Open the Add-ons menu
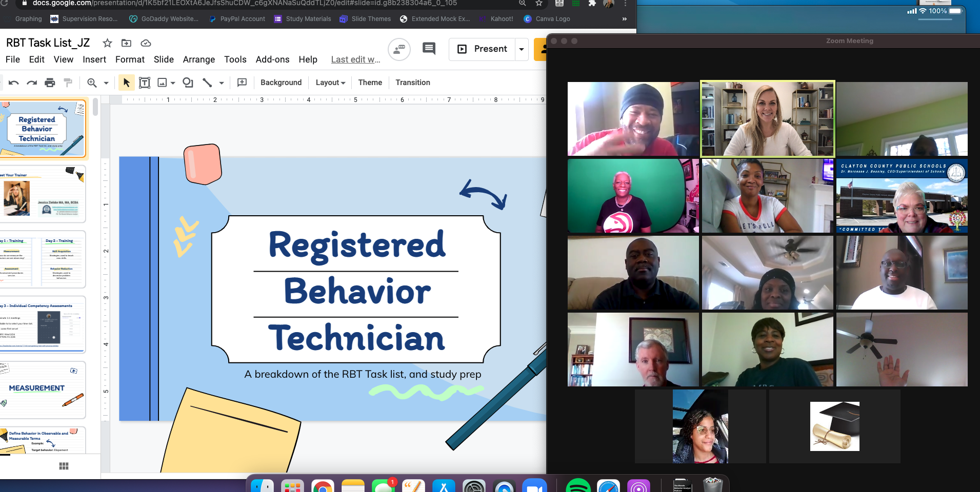Image resolution: width=980 pixels, height=492 pixels. click(x=273, y=59)
